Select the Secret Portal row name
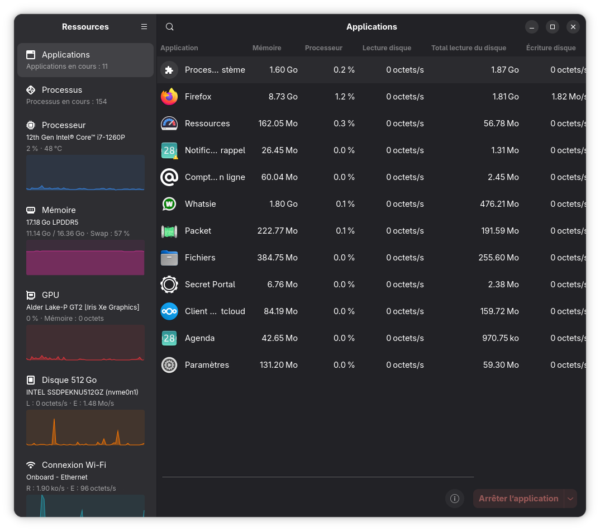This screenshot has height=531, width=600. (x=210, y=284)
